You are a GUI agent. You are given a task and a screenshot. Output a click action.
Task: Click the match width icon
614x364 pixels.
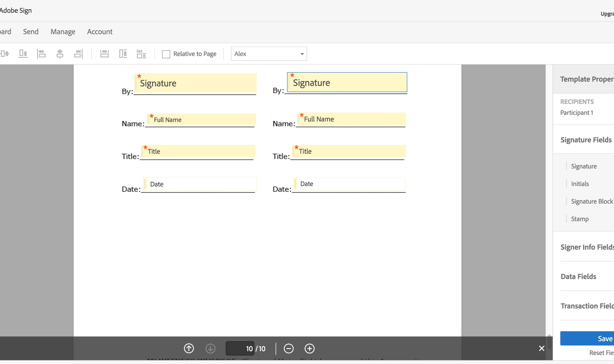coord(104,54)
